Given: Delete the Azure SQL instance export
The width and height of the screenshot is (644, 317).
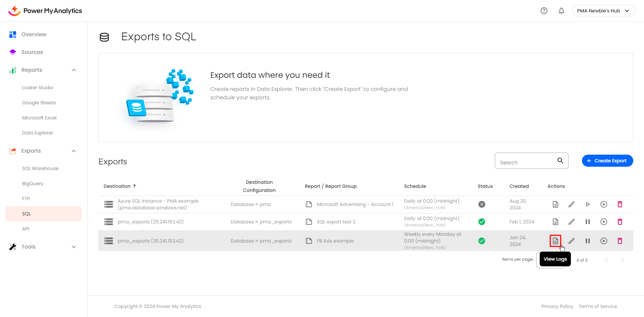Looking at the screenshot, I should pos(620,204).
